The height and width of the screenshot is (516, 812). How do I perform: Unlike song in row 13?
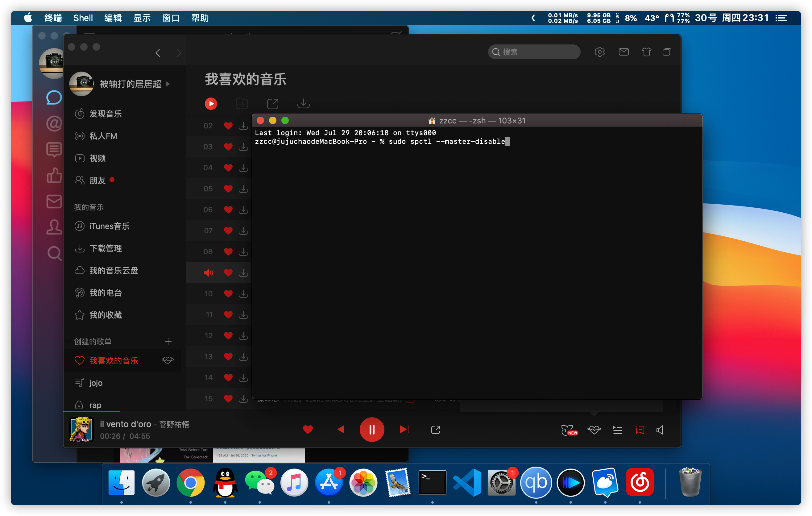[x=228, y=357]
